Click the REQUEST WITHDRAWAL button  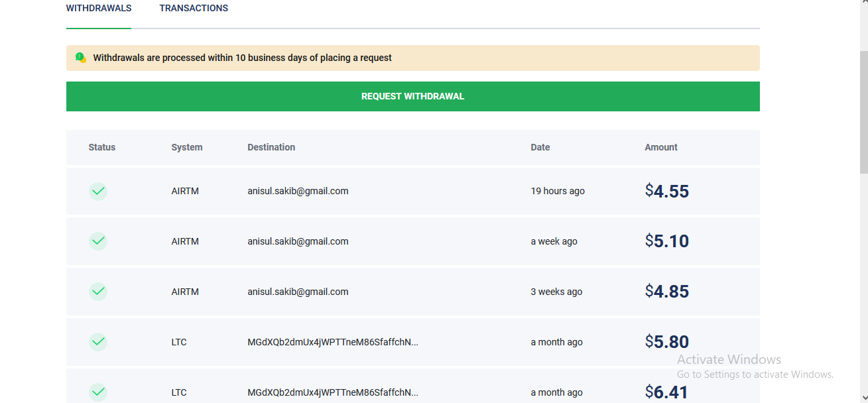412,95
